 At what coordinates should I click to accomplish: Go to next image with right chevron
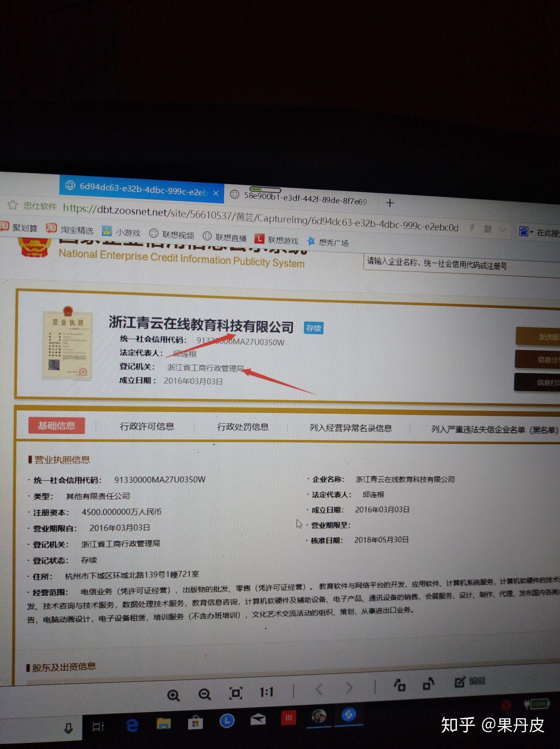coord(349,688)
